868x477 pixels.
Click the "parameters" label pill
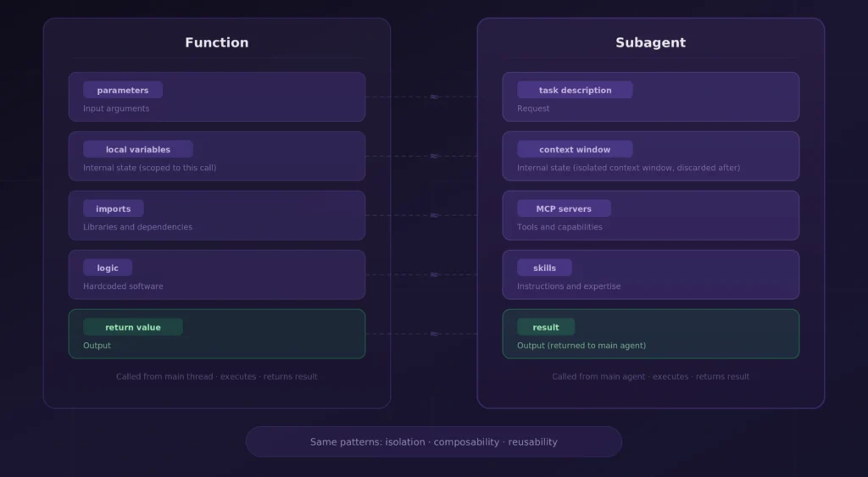pos(122,90)
